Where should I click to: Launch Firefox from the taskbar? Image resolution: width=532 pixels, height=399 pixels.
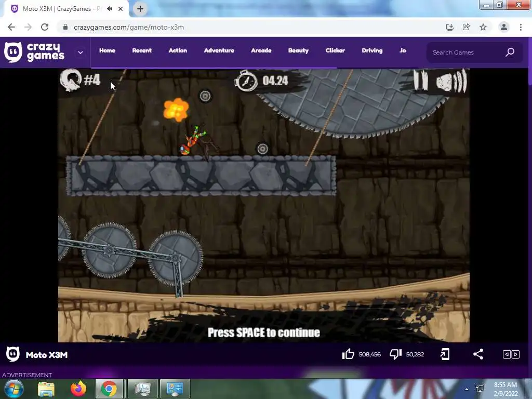tap(78, 389)
